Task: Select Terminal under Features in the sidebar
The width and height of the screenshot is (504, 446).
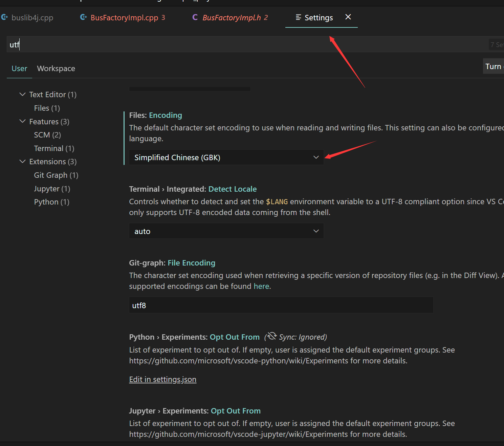Action: (x=49, y=148)
